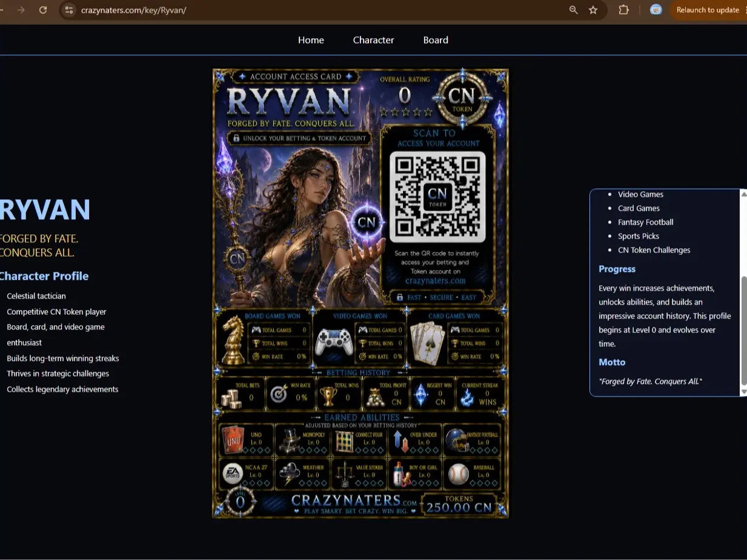Open the Board nav link

tap(436, 40)
